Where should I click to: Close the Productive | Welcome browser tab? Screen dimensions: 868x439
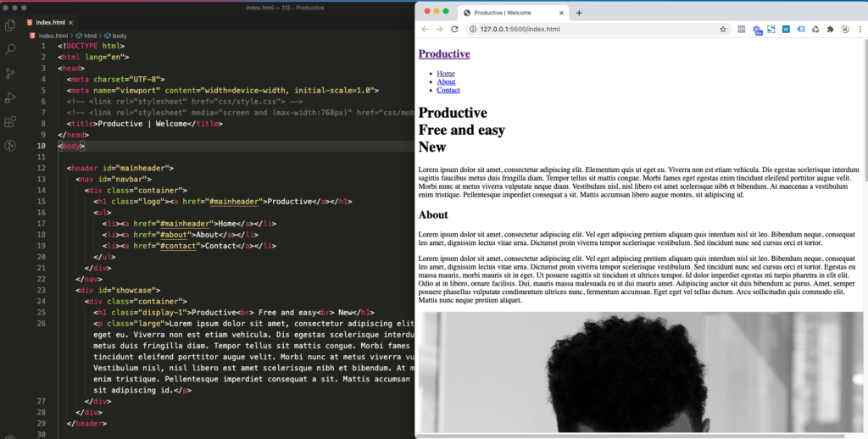(561, 13)
